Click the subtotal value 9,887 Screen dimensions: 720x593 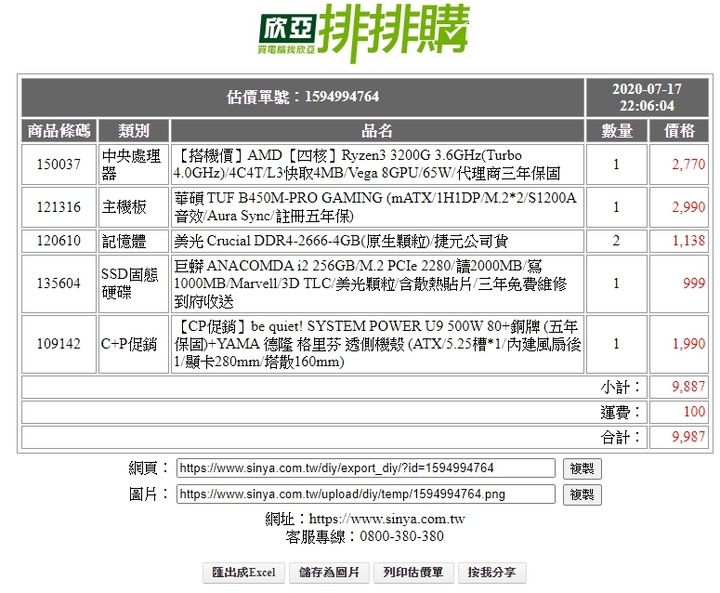tap(688, 387)
